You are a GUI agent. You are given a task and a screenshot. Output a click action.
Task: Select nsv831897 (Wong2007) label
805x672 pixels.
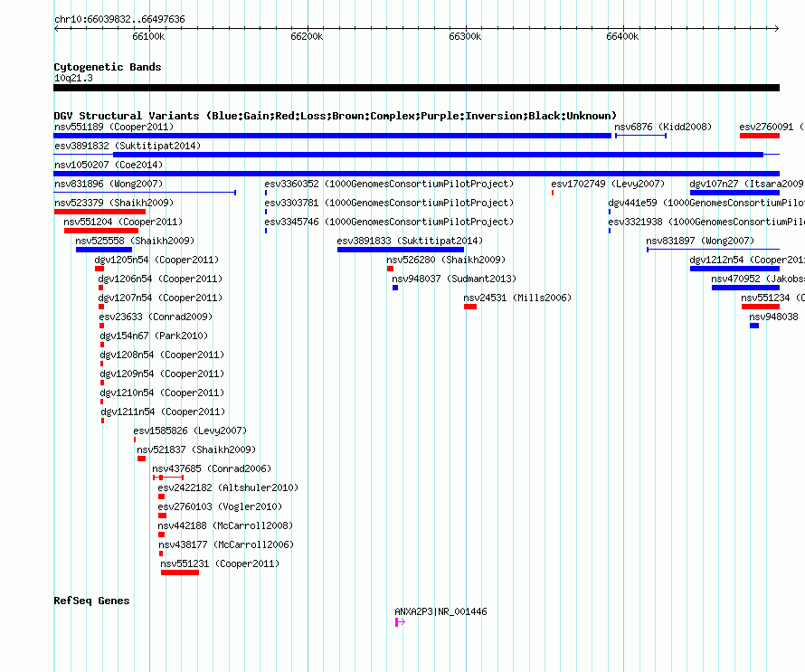[x=700, y=241]
